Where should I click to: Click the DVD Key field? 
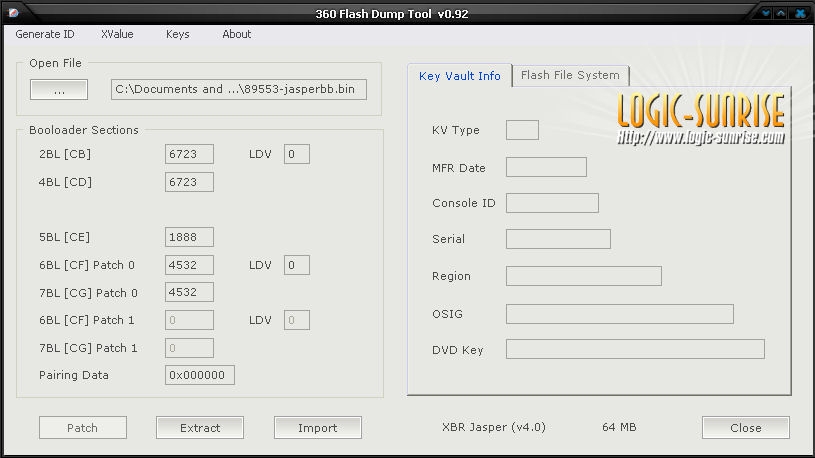click(635, 349)
